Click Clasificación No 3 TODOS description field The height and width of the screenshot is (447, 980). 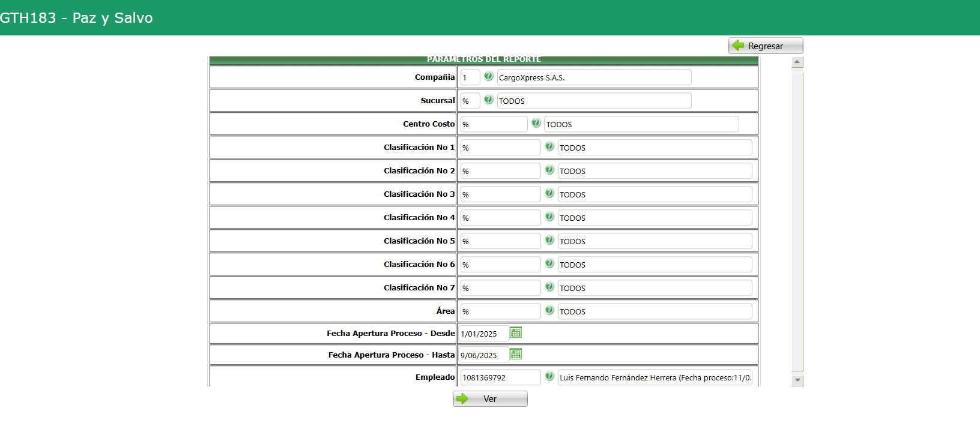point(655,194)
